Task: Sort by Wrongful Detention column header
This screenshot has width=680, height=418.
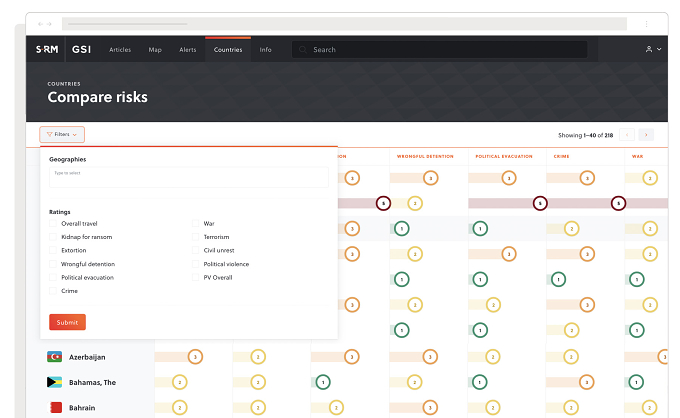Action: pyautogui.click(x=425, y=156)
